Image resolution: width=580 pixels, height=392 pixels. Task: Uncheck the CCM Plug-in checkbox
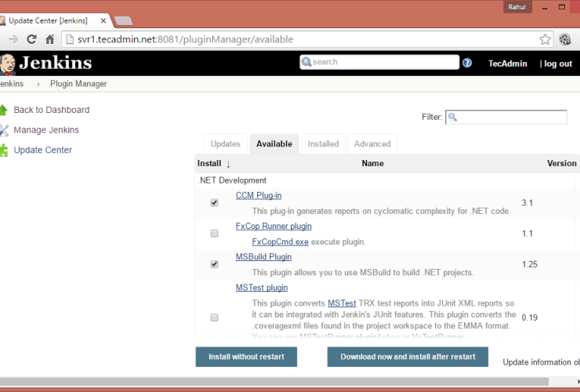[x=215, y=203]
